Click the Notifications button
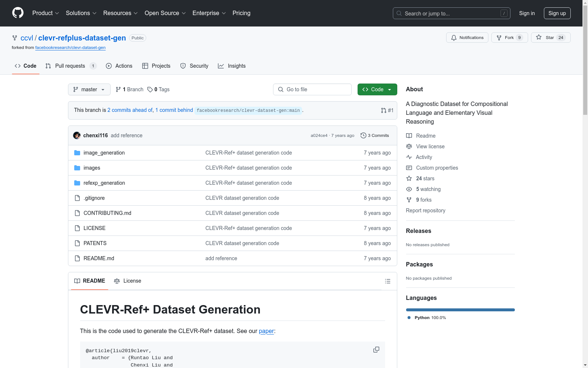 point(467,38)
